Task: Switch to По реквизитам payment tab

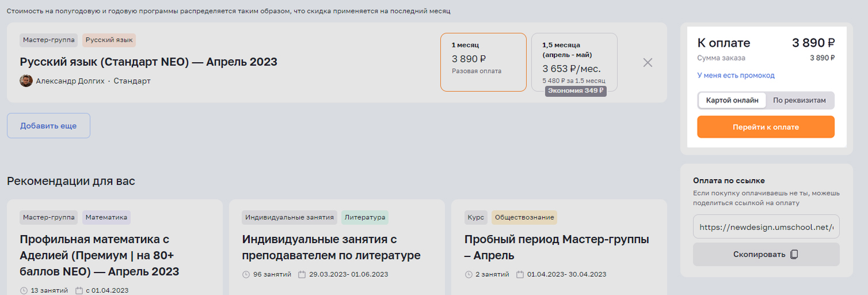Action: pos(799,100)
